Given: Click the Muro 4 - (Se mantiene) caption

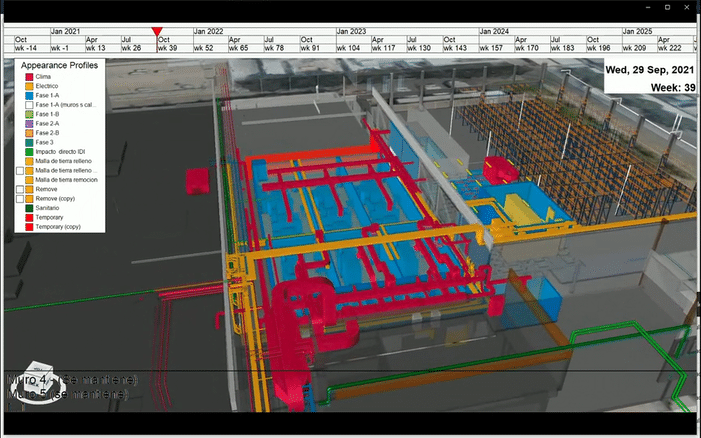Looking at the screenshot, I should pyautogui.click(x=72, y=380).
